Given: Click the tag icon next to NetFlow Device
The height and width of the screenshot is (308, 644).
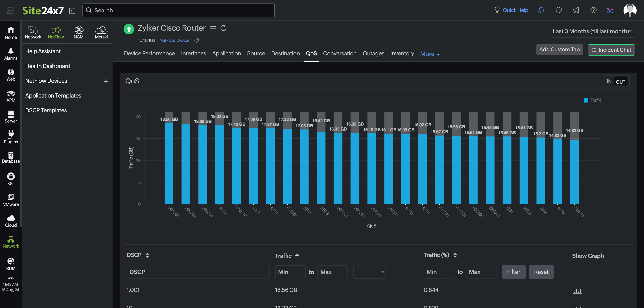Looking at the screenshot, I should pyautogui.click(x=196, y=40).
